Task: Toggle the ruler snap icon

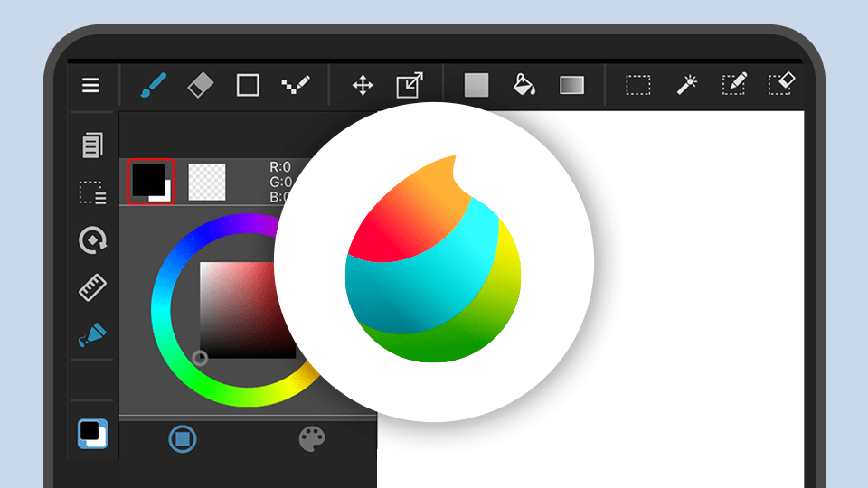Action: [92, 288]
